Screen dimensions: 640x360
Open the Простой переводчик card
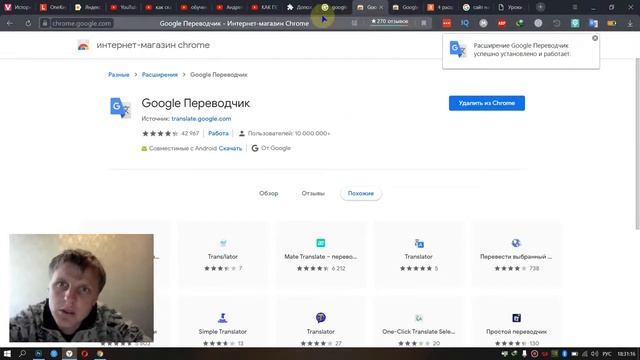coord(516,322)
